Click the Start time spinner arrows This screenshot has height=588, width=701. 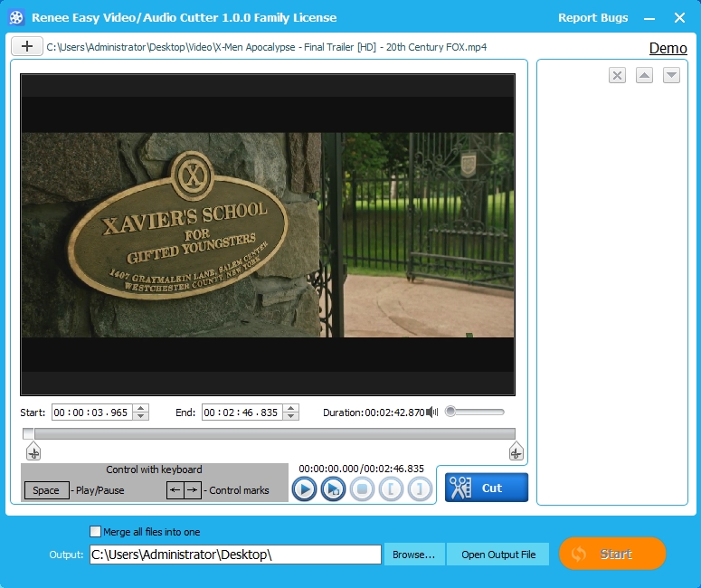pos(140,413)
